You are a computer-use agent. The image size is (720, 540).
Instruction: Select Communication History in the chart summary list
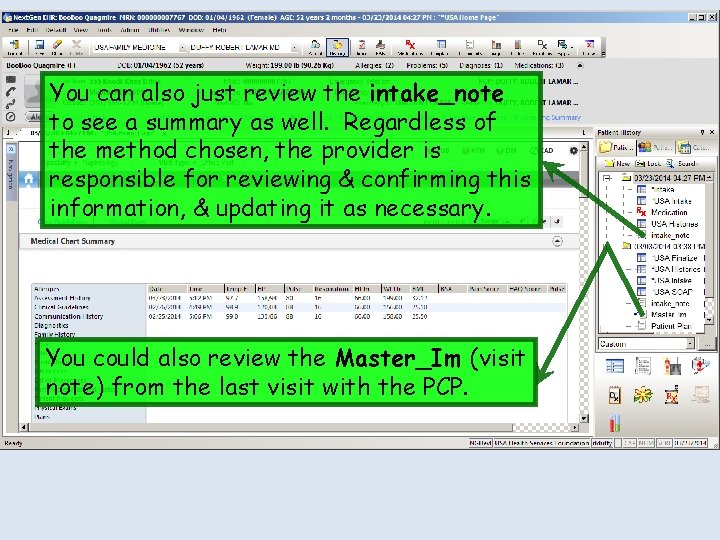68,316
